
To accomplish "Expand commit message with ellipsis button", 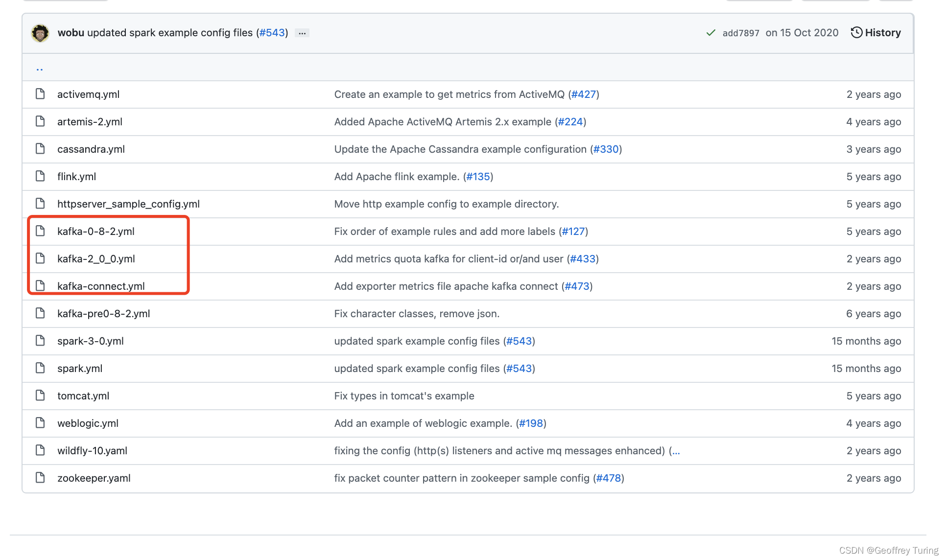I will pos(302,33).
